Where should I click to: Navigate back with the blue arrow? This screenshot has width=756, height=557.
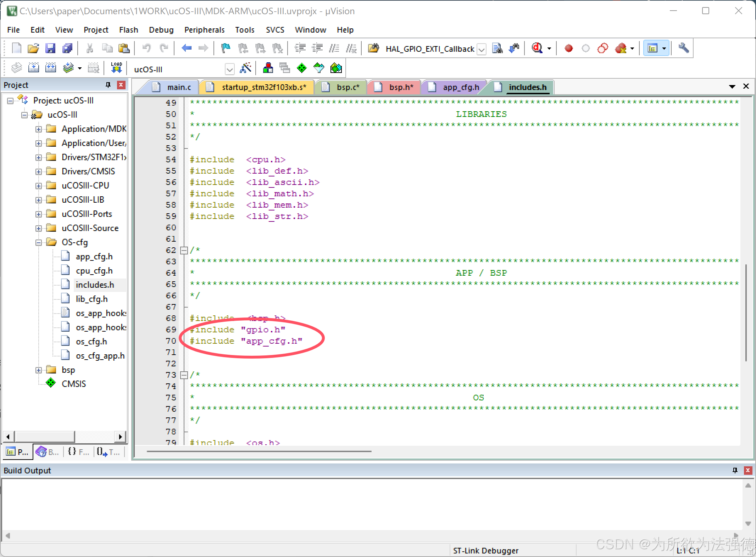[x=187, y=48]
